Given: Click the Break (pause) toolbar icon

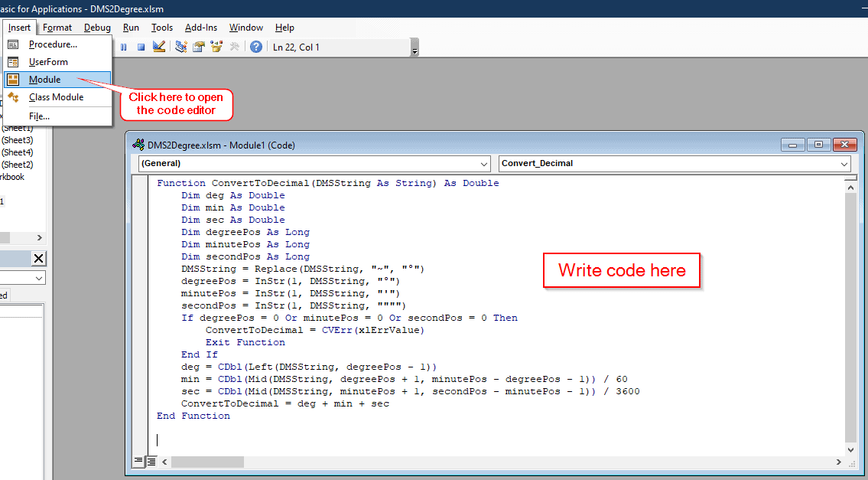Looking at the screenshot, I should [x=124, y=47].
